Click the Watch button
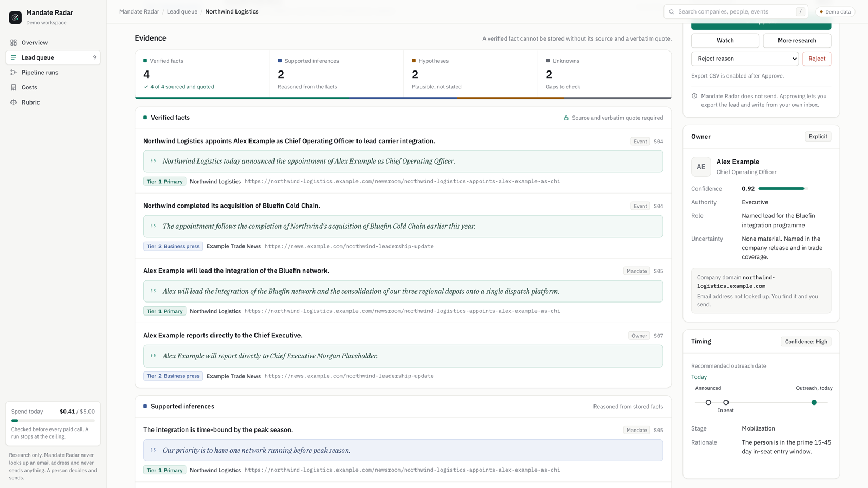868x488 pixels. (x=725, y=41)
